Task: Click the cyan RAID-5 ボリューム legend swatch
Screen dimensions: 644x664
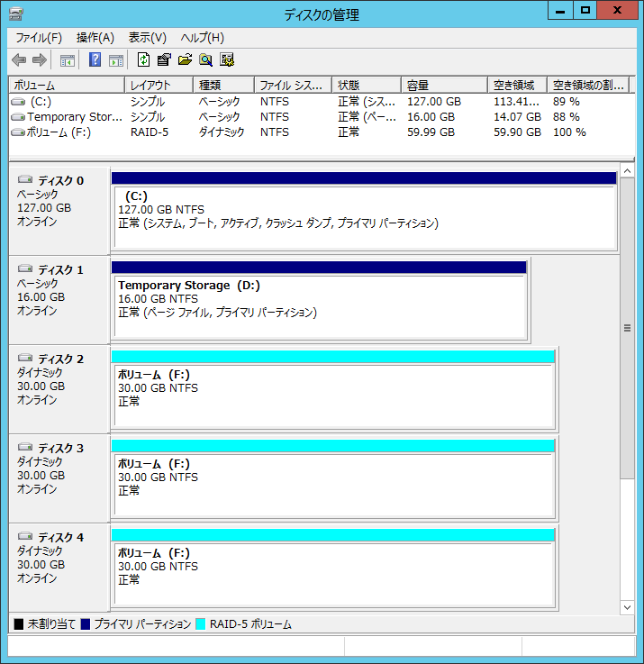Action: [x=201, y=623]
